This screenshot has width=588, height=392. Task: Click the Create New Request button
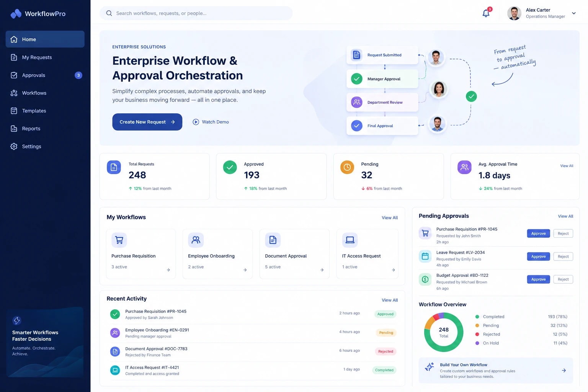tap(147, 122)
